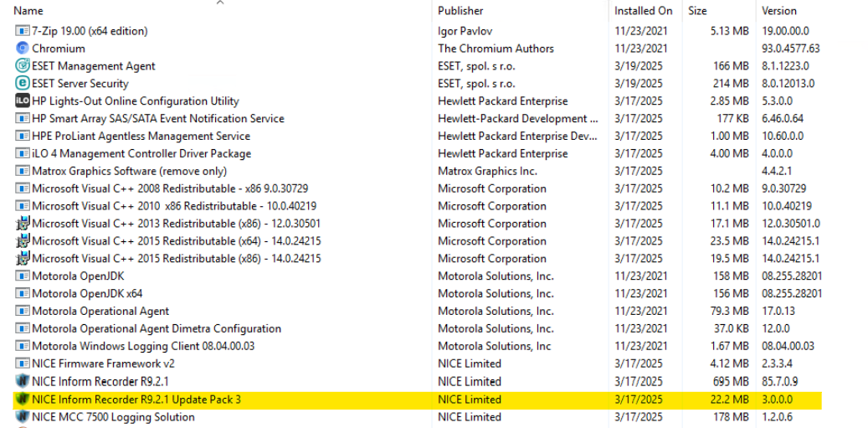Click the 1.2.0.6 version cell

778,417
